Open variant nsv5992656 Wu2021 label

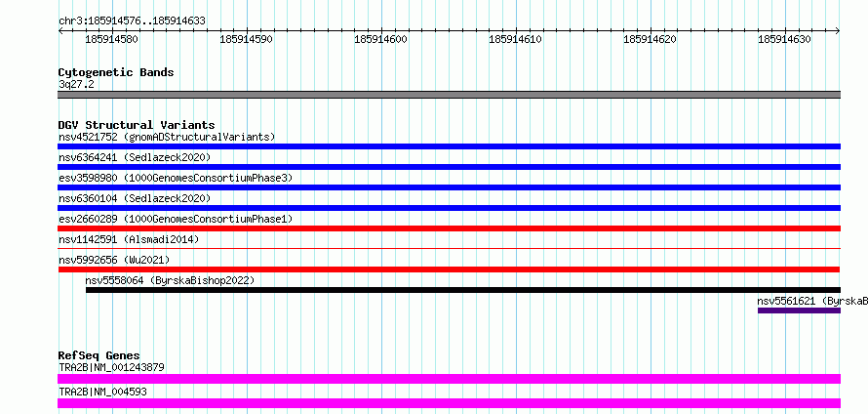(x=114, y=260)
